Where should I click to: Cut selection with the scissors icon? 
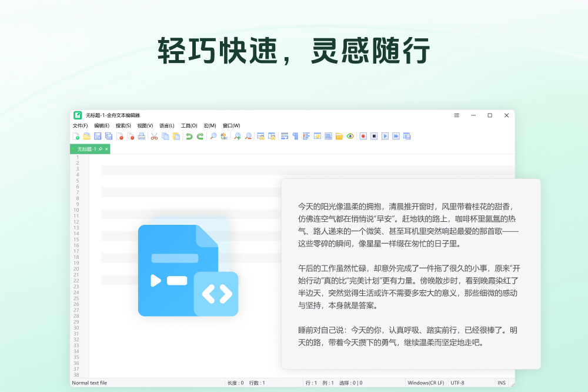(x=154, y=136)
